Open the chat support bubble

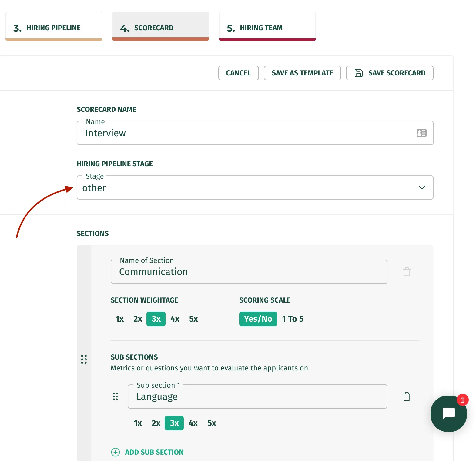click(x=448, y=413)
